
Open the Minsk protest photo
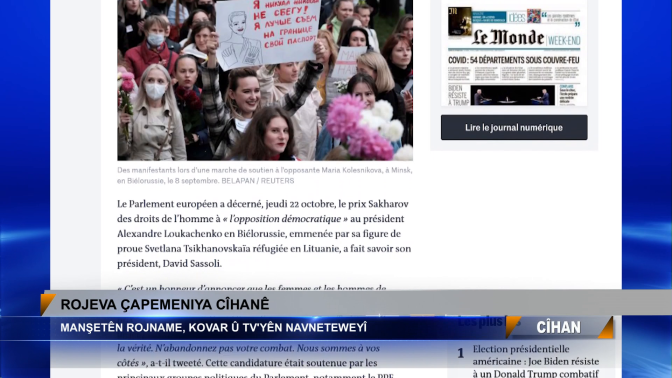pos(265,80)
